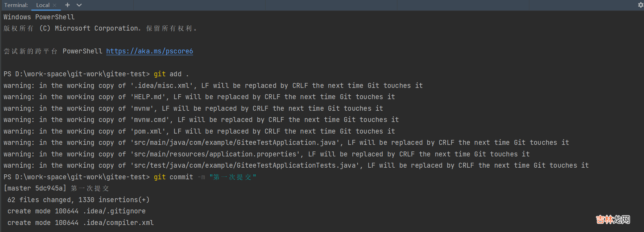
Task: Click the application.properties file path
Action: click(215, 154)
